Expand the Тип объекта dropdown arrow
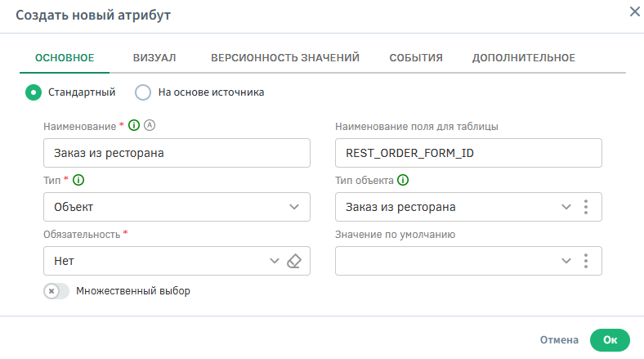 click(566, 207)
